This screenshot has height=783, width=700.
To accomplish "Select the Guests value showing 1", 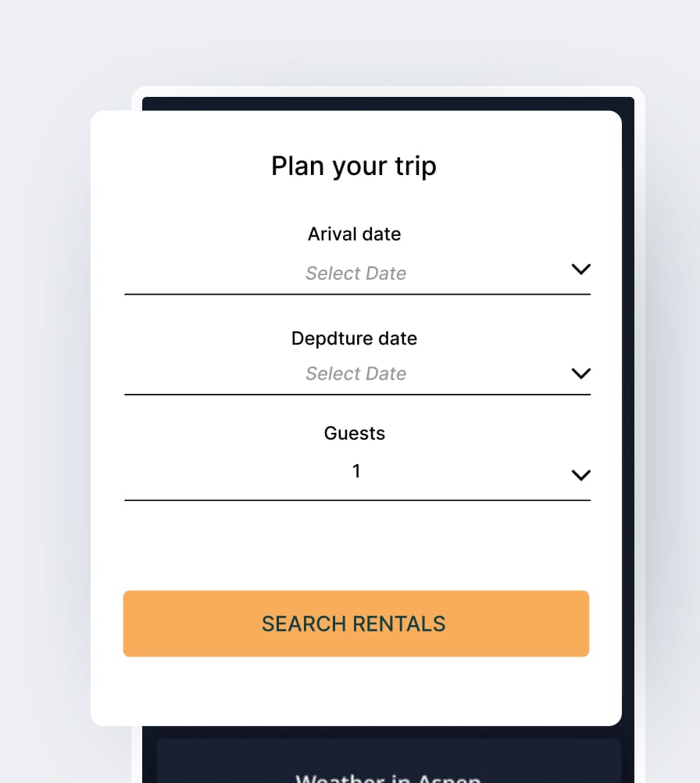I will click(x=356, y=471).
